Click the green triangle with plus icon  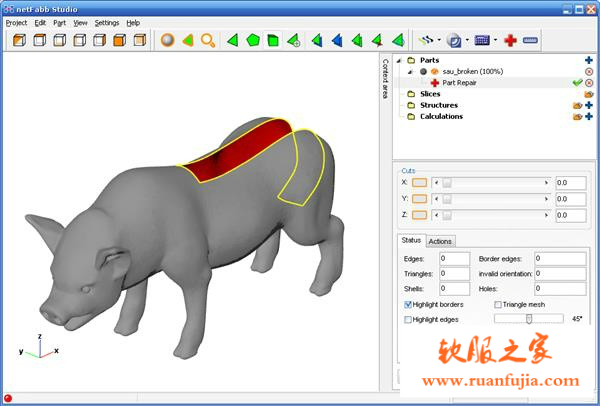(x=293, y=40)
